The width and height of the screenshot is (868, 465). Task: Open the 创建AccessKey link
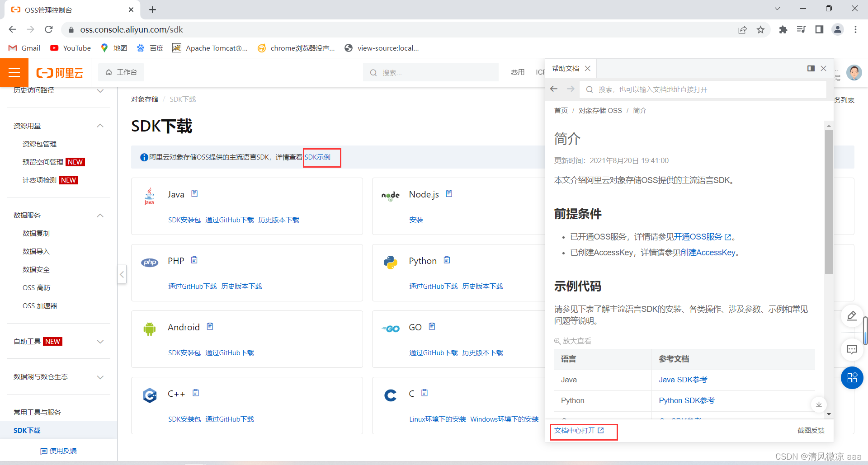pyautogui.click(x=708, y=253)
